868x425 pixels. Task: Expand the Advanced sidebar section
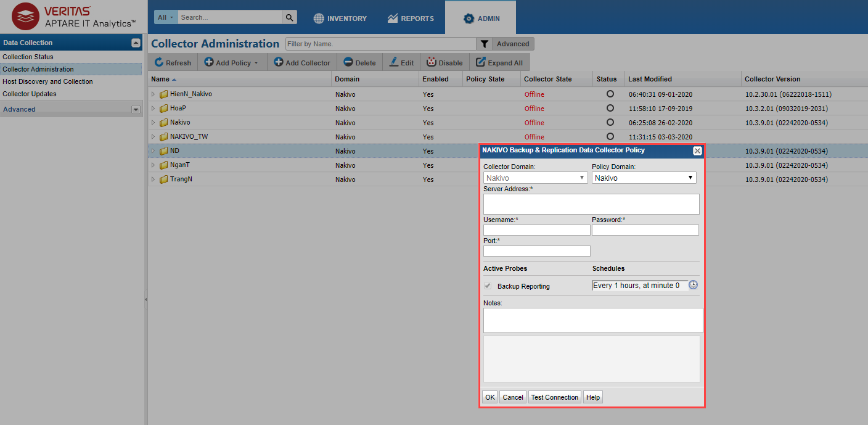pos(136,109)
